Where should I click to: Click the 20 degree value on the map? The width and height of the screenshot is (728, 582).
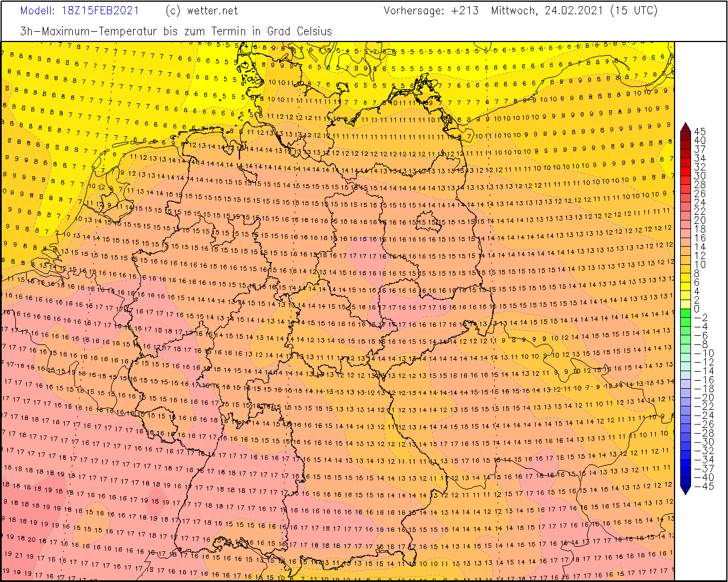click(32, 540)
